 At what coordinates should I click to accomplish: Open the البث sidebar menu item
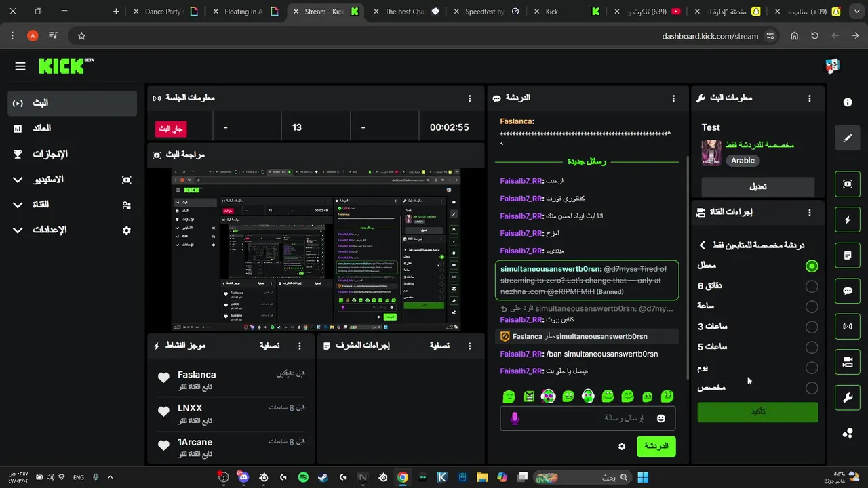pyautogui.click(x=73, y=103)
